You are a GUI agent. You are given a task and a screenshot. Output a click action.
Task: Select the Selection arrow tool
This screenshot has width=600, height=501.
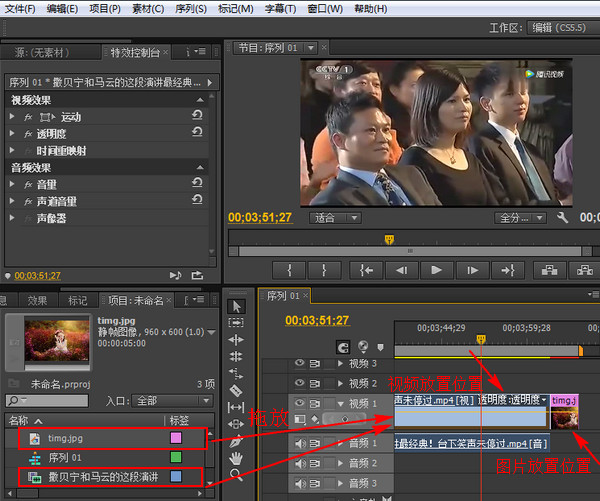(x=236, y=306)
